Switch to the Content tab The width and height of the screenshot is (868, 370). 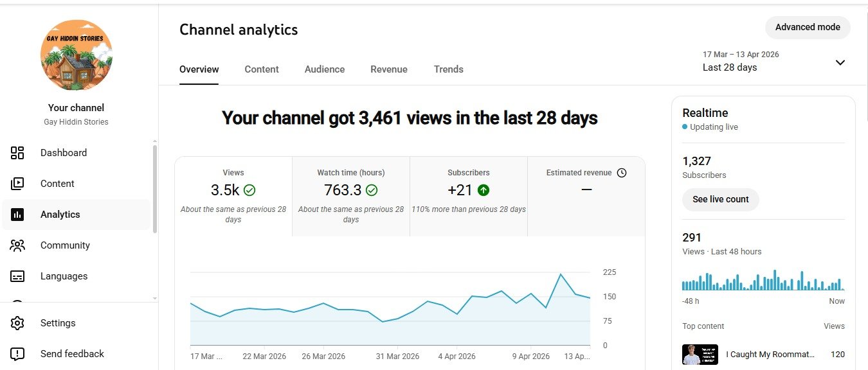tap(262, 69)
